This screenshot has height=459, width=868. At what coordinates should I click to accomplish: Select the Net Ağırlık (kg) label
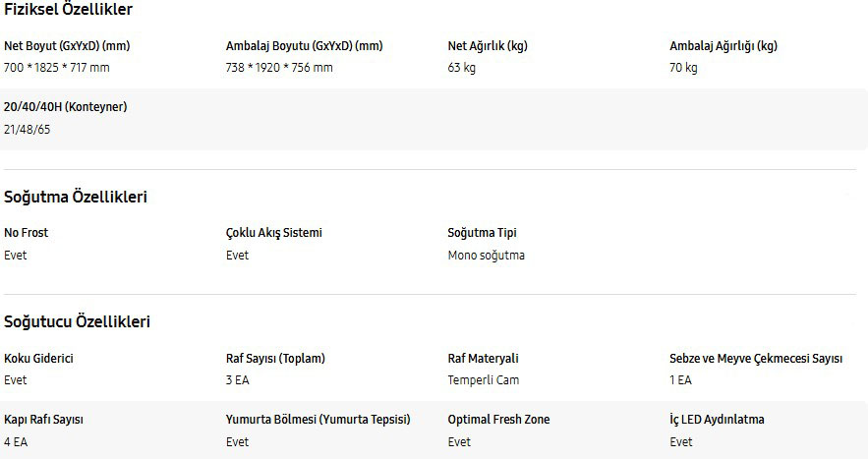488,46
